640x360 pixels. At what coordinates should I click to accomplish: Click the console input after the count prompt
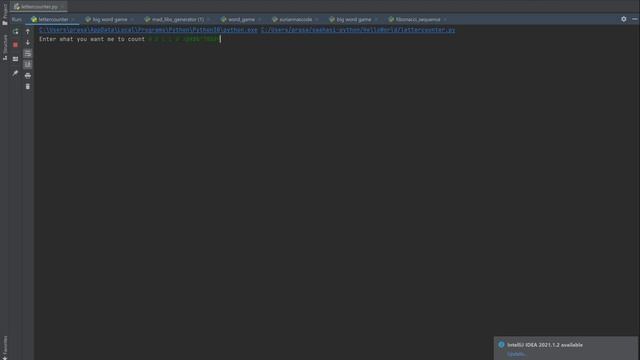coord(184,39)
